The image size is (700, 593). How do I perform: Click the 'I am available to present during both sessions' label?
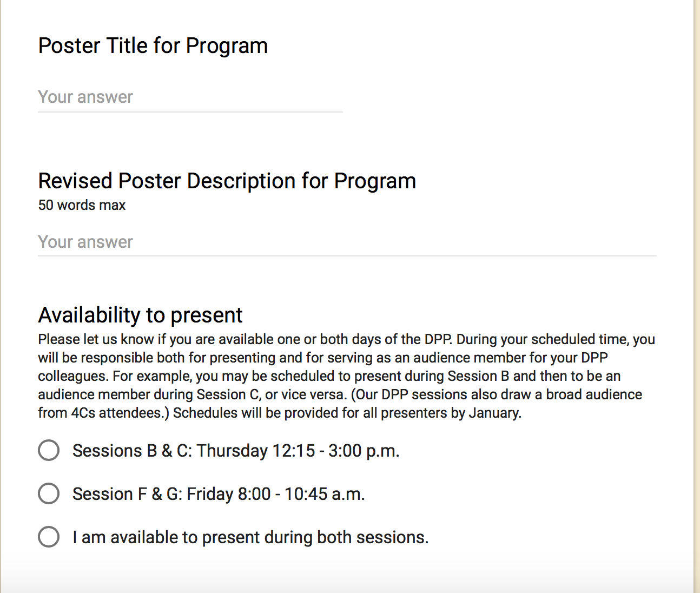click(250, 537)
